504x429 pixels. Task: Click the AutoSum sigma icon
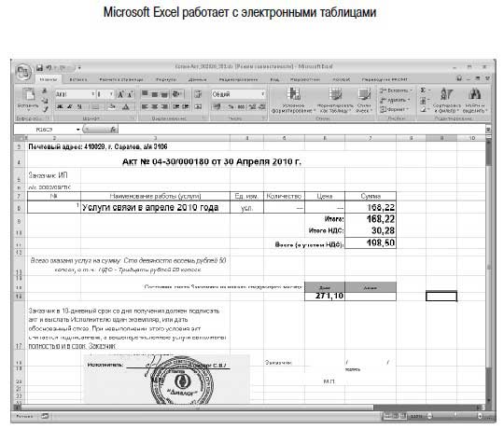coord(424,90)
